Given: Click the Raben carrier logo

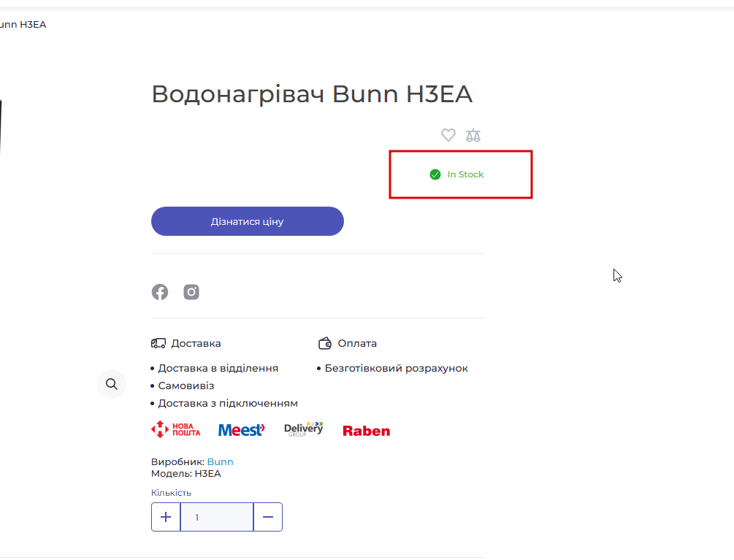Looking at the screenshot, I should click(x=366, y=431).
